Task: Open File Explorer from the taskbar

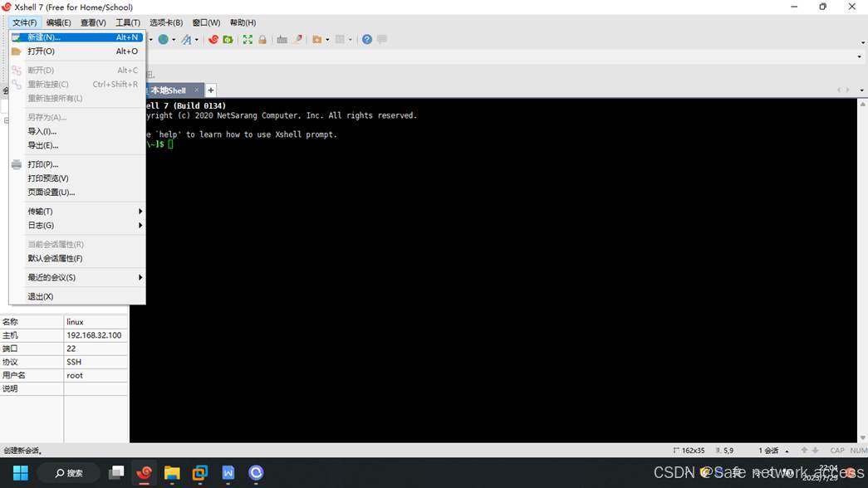Action: click(x=172, y=473)
